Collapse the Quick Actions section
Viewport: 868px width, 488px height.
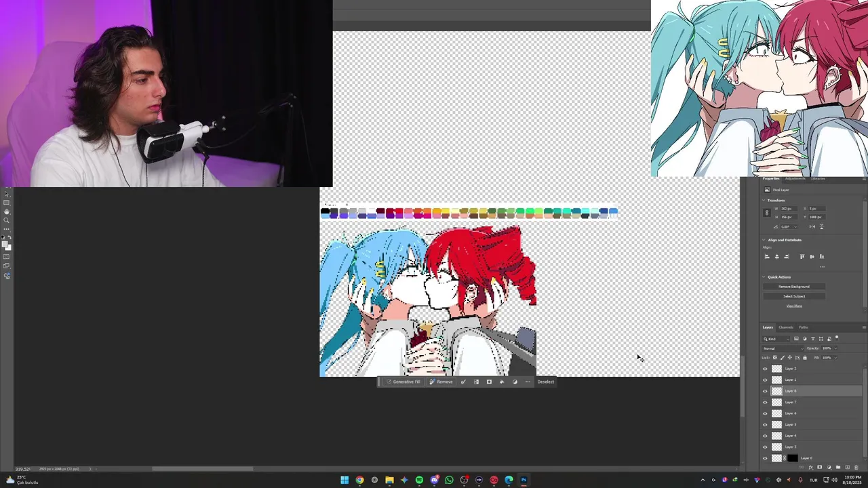point(764,277)
